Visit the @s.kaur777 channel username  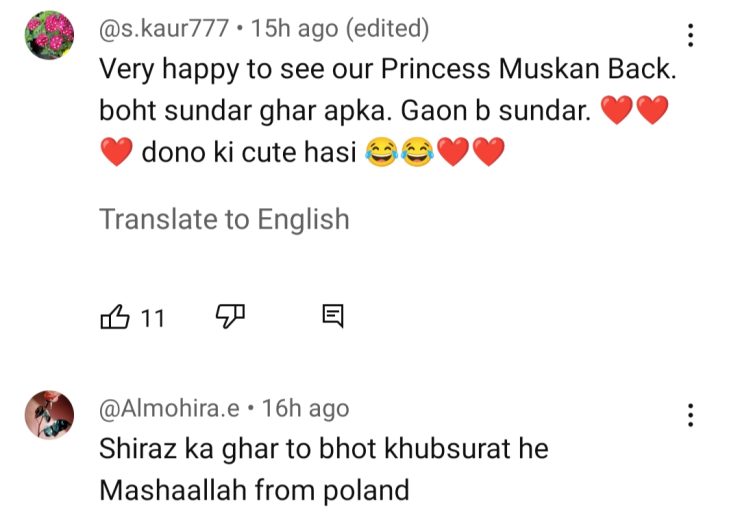pos(163,30)
